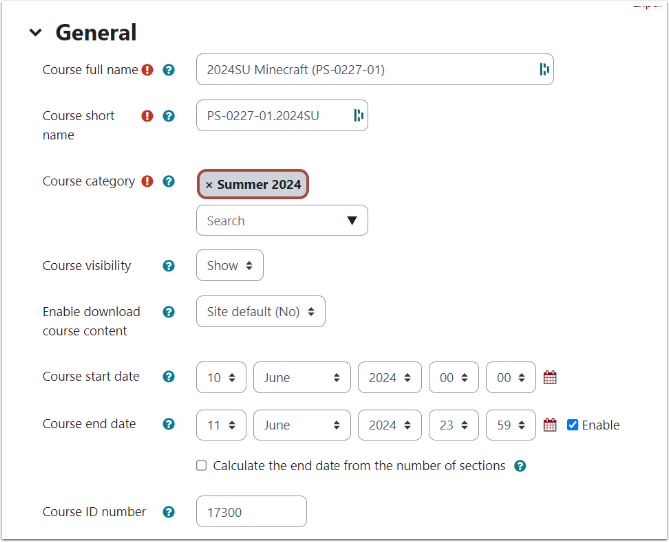This screenshot has height=542, width=669.
Task: Open help for Course short name
Action: click(169, 116)
